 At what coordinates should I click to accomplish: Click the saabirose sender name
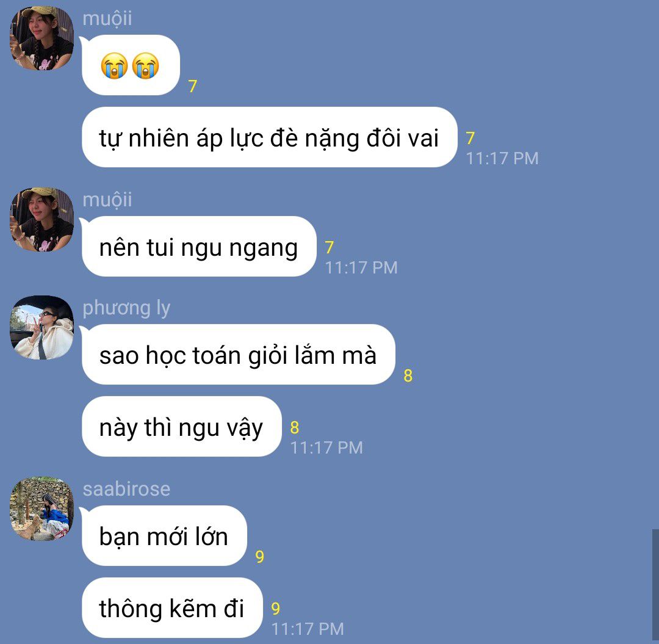(126, 489)
